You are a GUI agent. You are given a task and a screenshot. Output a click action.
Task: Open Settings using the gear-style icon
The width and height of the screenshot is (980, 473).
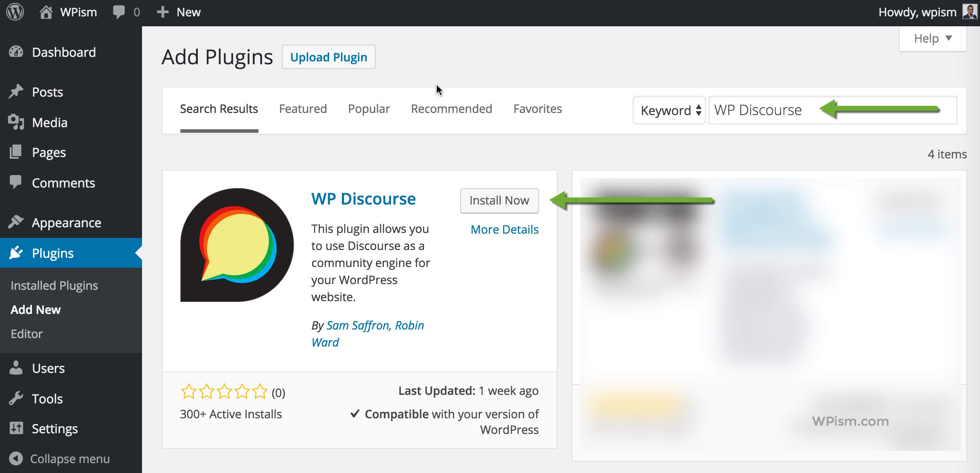[16, 428]
